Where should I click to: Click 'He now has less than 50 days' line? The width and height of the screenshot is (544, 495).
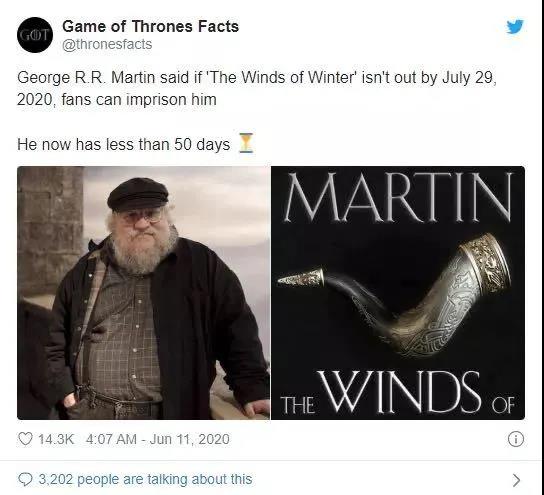click(124, 144)
